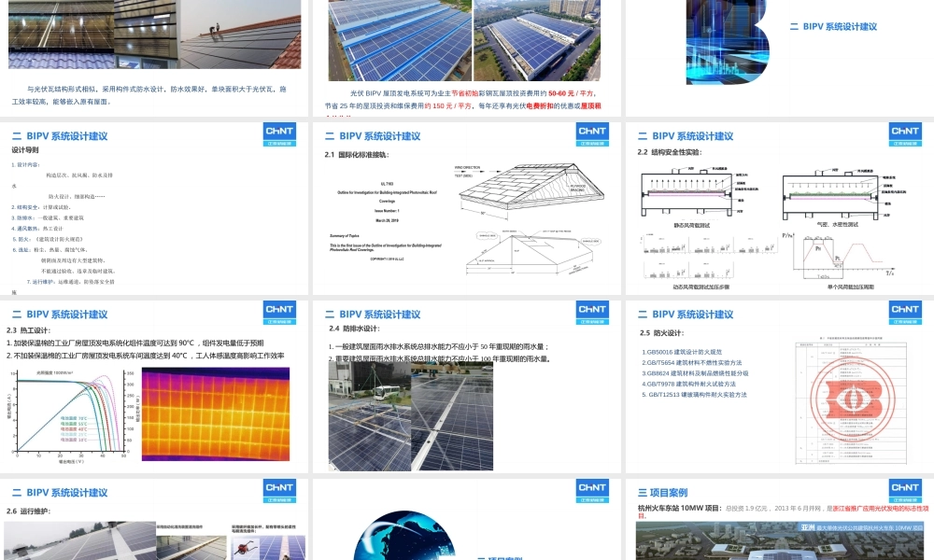
Task: Click the heading "2.3 热工设计"
Action: pyautogui.click(x=29, y=330)
